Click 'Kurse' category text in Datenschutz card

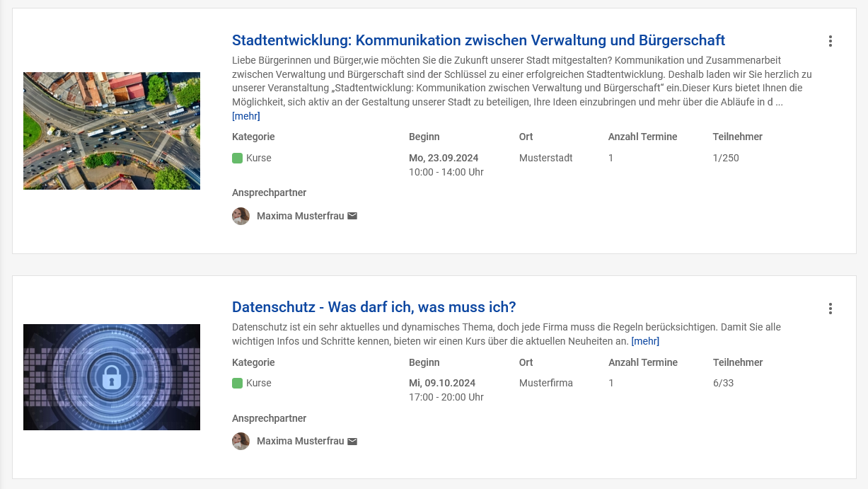click(x=259, y=383)
